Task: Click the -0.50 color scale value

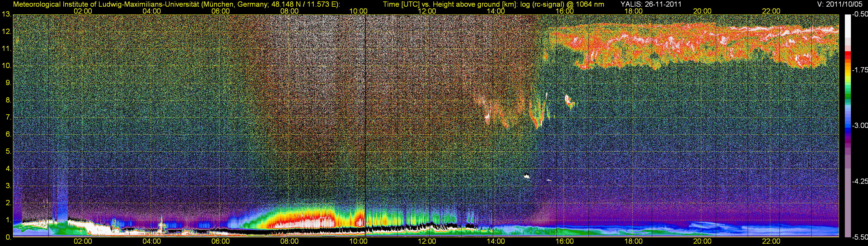Action: coord(860,14)
